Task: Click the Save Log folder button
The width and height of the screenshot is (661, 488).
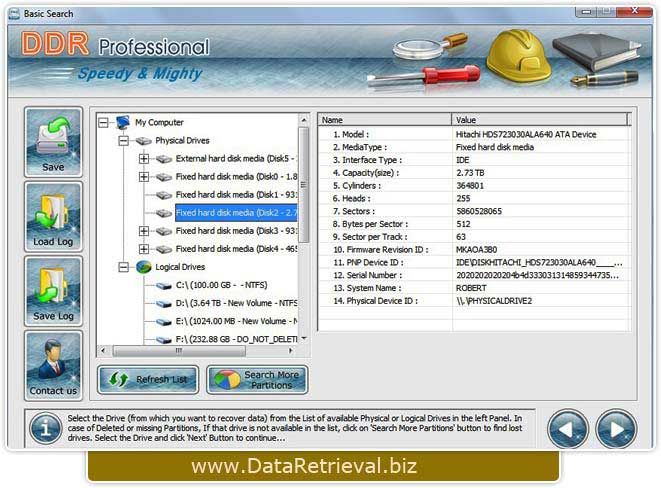Action: coord(53,291)
